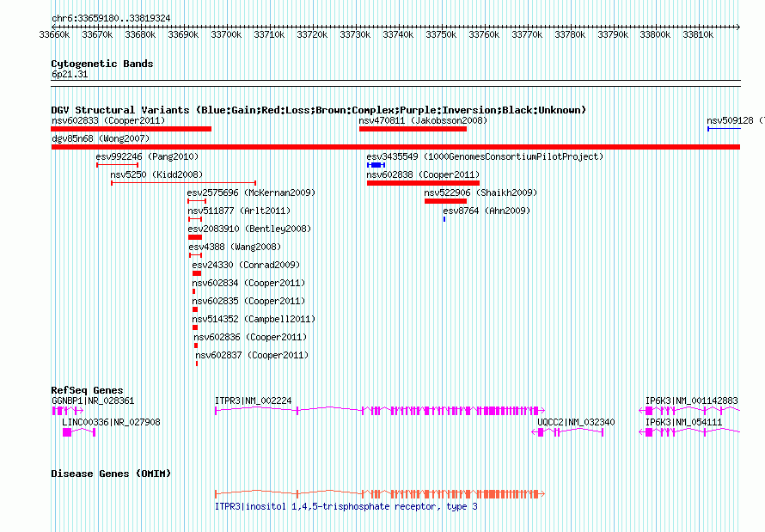The image size is (765, 532).
Task: Click the orange ITPR3 OMIM disease gene model
Action: pos(380,494)
